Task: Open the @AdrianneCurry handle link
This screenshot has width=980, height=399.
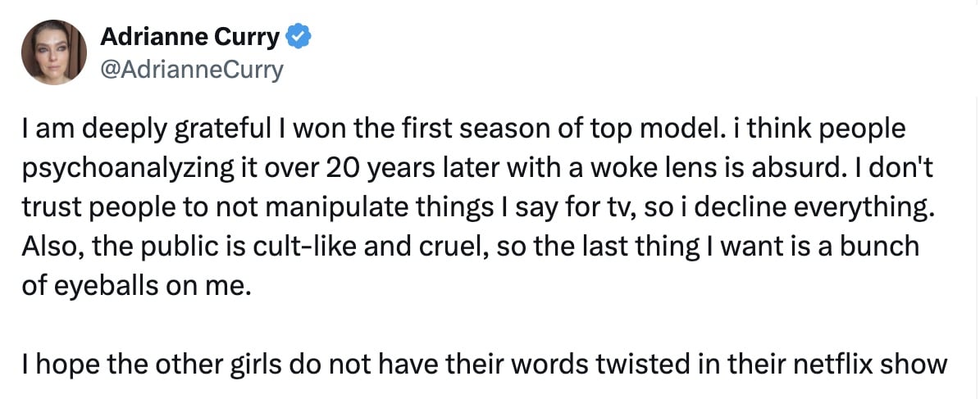Action: [190, 70]
